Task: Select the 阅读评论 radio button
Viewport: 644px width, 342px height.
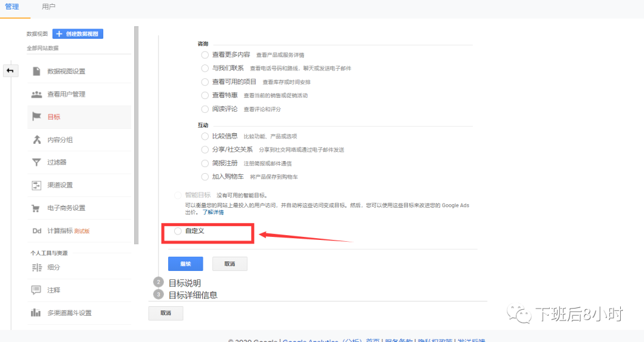Action: click(x=205, y=109)
